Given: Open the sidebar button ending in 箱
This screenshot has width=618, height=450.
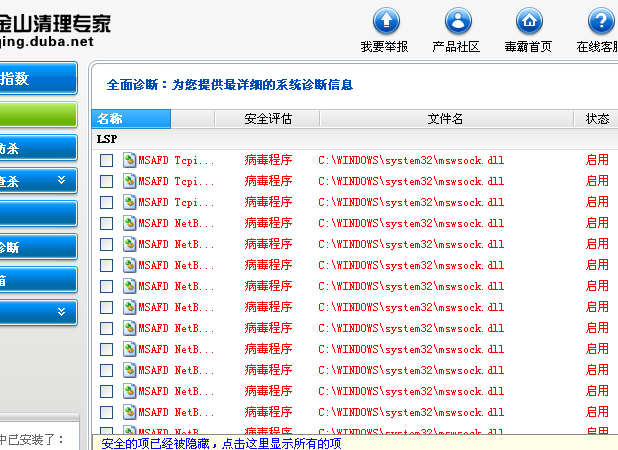Looking at the screenshot, I should pyautogui.click(x=38, y=280).
